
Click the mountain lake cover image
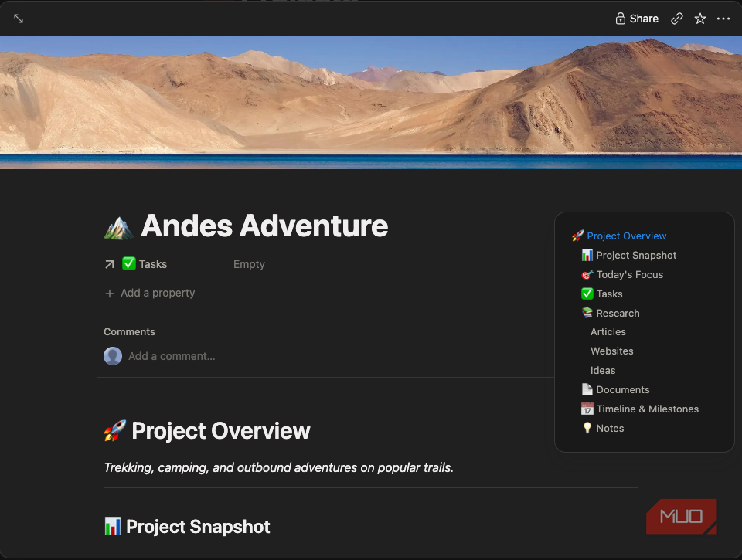coord(371,102)
